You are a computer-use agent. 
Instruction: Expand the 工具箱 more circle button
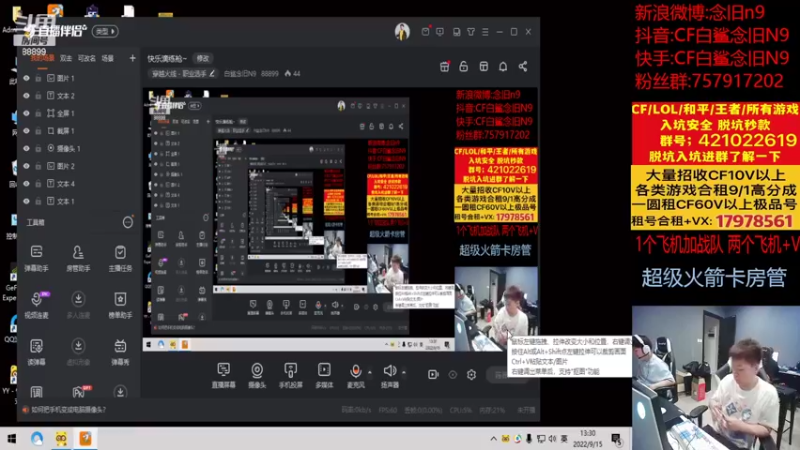[128, 222]
